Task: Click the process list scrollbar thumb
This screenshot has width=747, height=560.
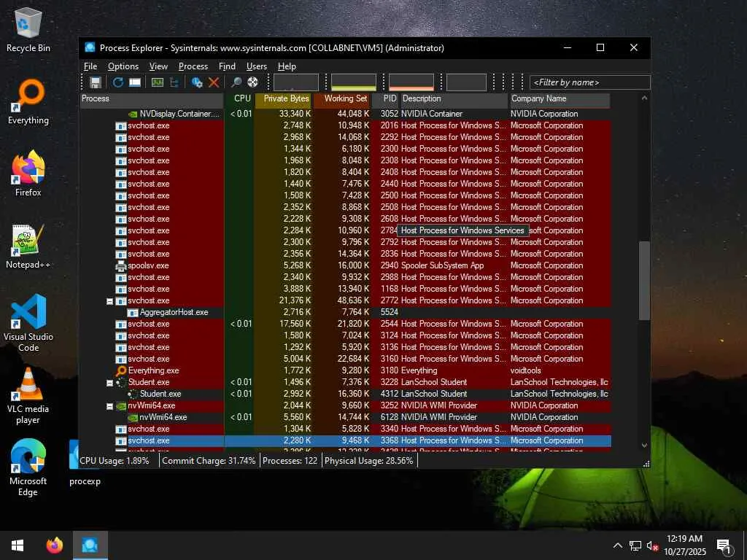Action: click(x=644, y=281)
